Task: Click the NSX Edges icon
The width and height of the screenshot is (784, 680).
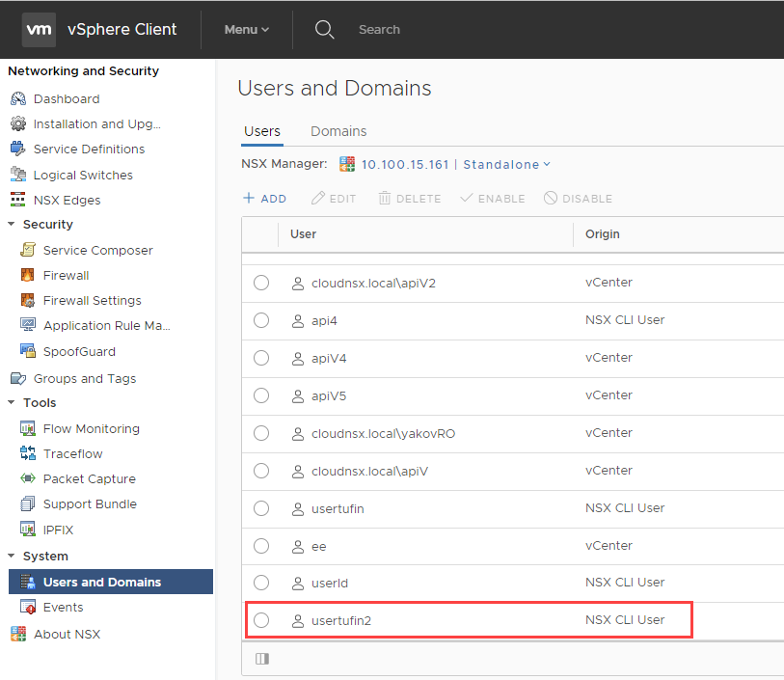Action: pos(18,200)
